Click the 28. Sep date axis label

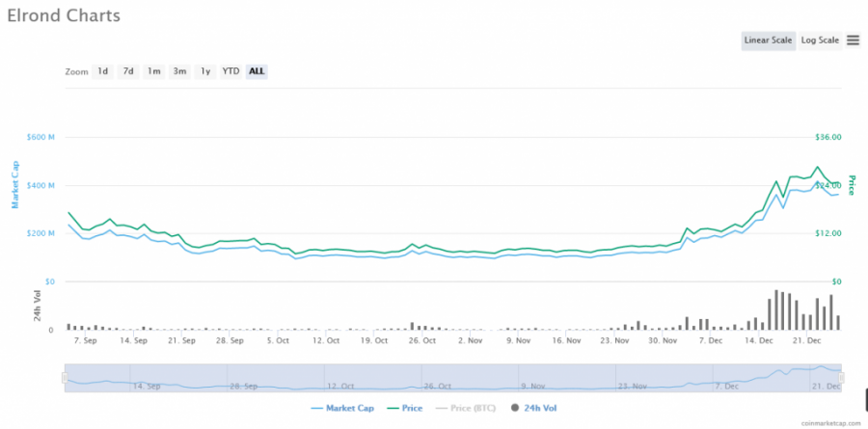coord(230,341)
